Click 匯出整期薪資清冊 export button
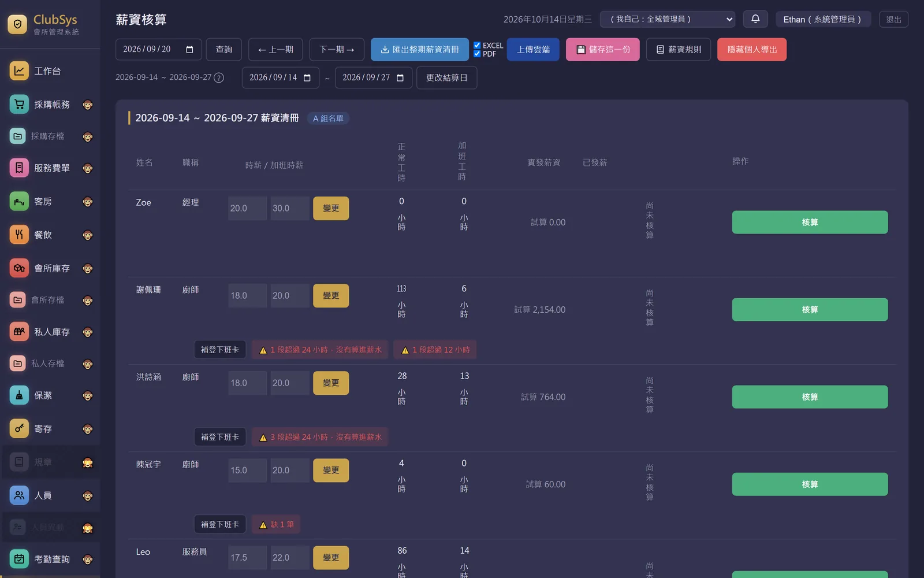The width and height of the screenshot is (924, 578). click(420, 50)
